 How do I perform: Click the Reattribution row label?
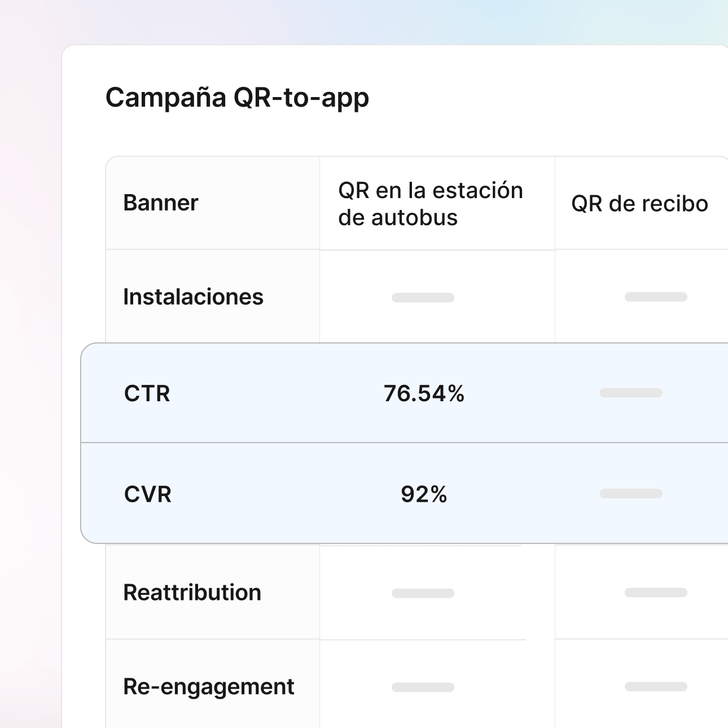coord(192,593)
